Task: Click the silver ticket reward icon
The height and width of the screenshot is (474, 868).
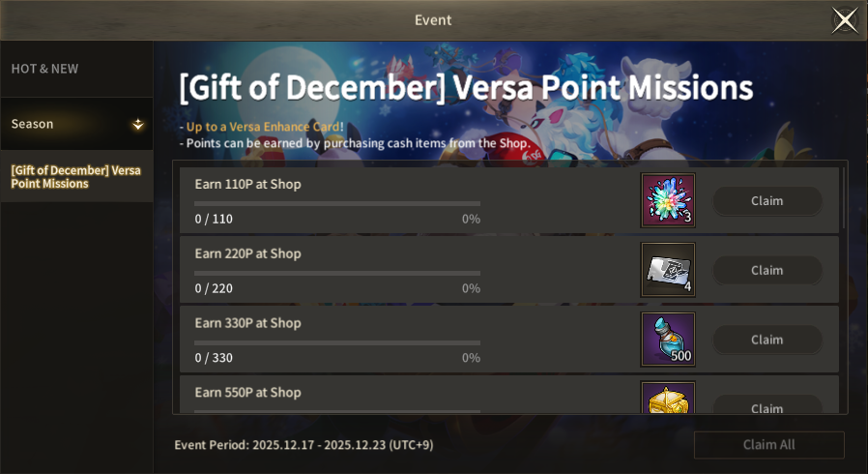Action: click(x=668, y=270)
